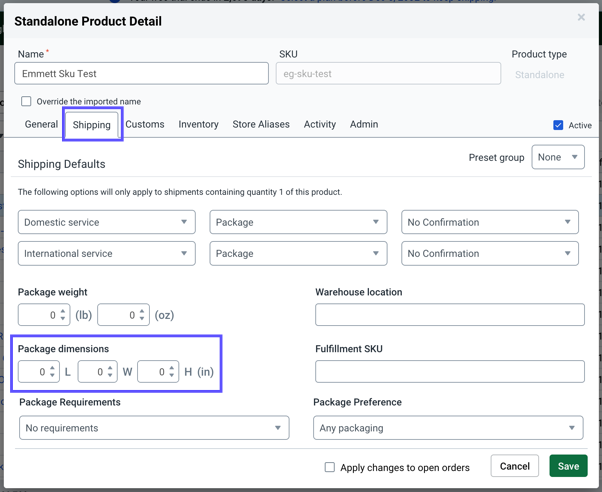Click the Cancel button
The height and width of the screenshot is (492, 602).
coord(514,466)
